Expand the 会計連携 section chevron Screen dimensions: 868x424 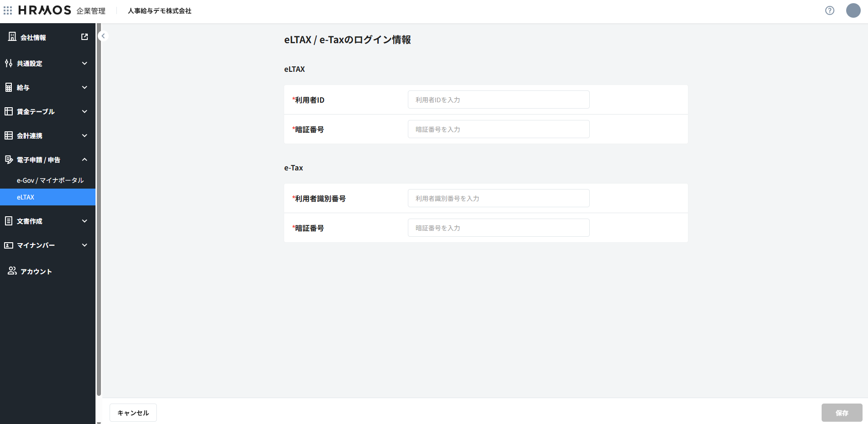pos(85,135)
